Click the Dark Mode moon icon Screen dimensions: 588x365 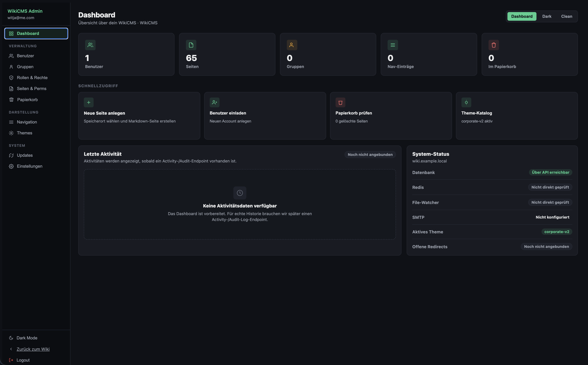pos(11,338)
